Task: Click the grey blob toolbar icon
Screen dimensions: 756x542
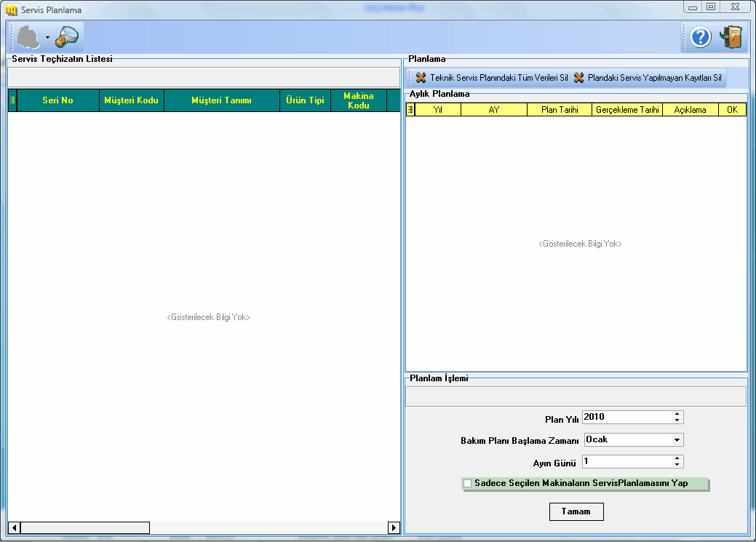Action: tap(28, 38)
